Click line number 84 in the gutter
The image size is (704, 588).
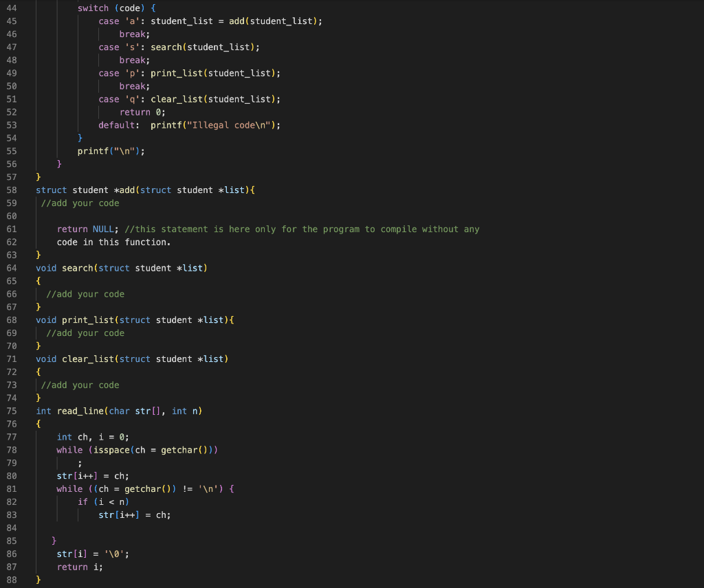pos(12,528)
